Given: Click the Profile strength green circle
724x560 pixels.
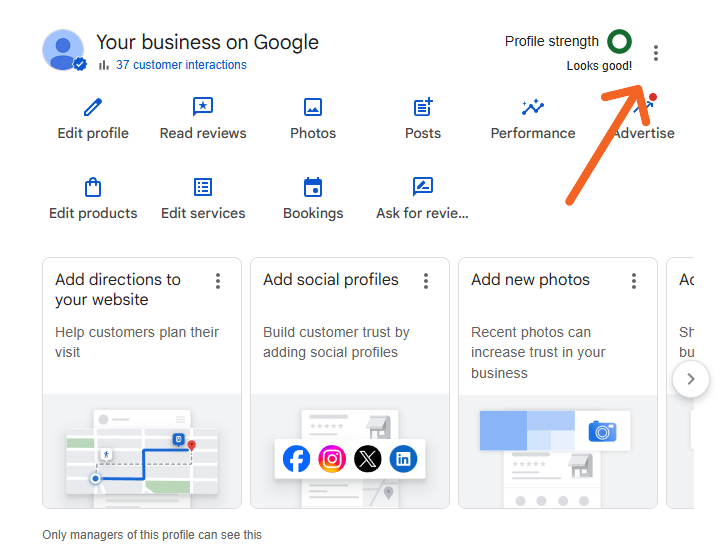Looking at the screenshot, I should point(620,42).
